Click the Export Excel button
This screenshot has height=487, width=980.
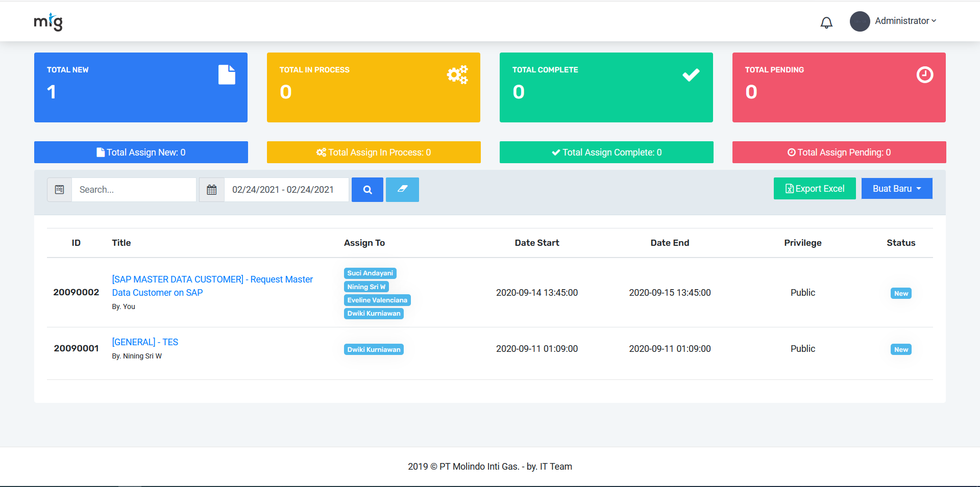click(815, 189)
